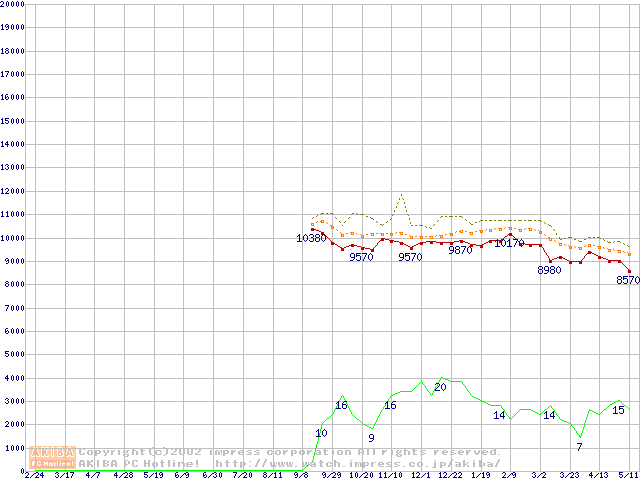This screenshot has height=480, width=640.
Task: Click the green peak label 20
Action: point(440,387)
